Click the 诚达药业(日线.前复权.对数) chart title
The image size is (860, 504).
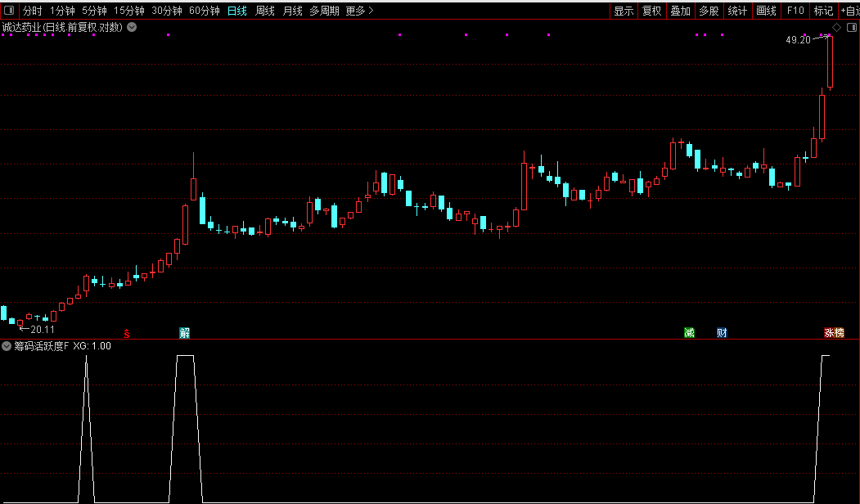point(62,27)
